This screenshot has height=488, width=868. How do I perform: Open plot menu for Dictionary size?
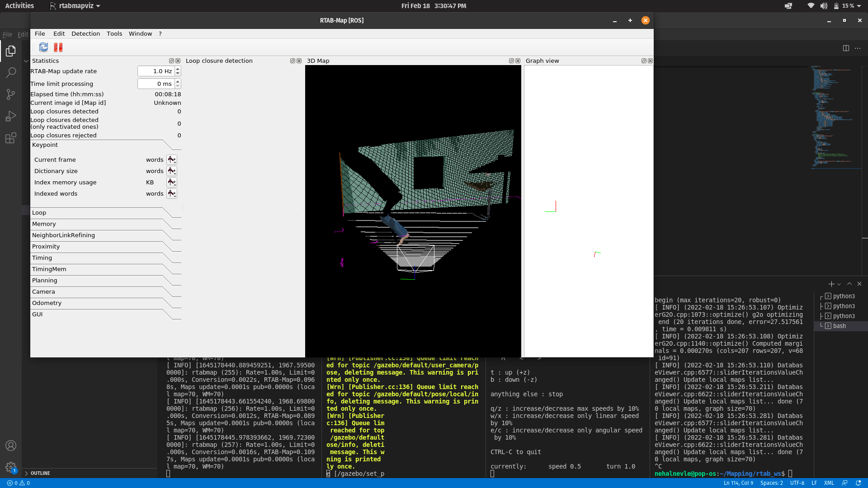pyautogui.click(x=172, y=171)
